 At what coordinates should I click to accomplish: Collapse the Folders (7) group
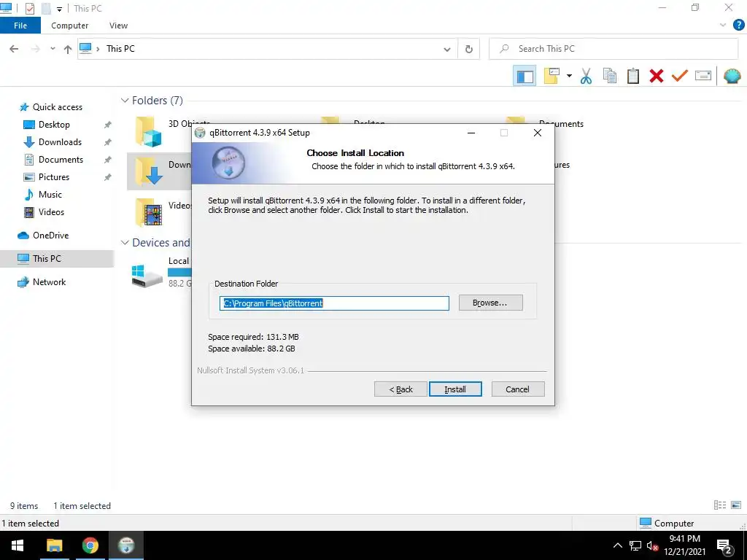[125, 101]
